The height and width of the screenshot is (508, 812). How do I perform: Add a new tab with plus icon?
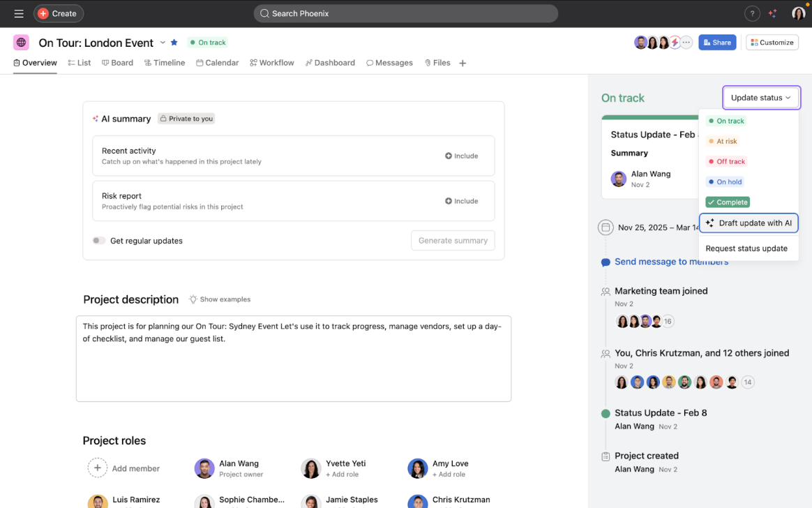click(x=463, y=63)
